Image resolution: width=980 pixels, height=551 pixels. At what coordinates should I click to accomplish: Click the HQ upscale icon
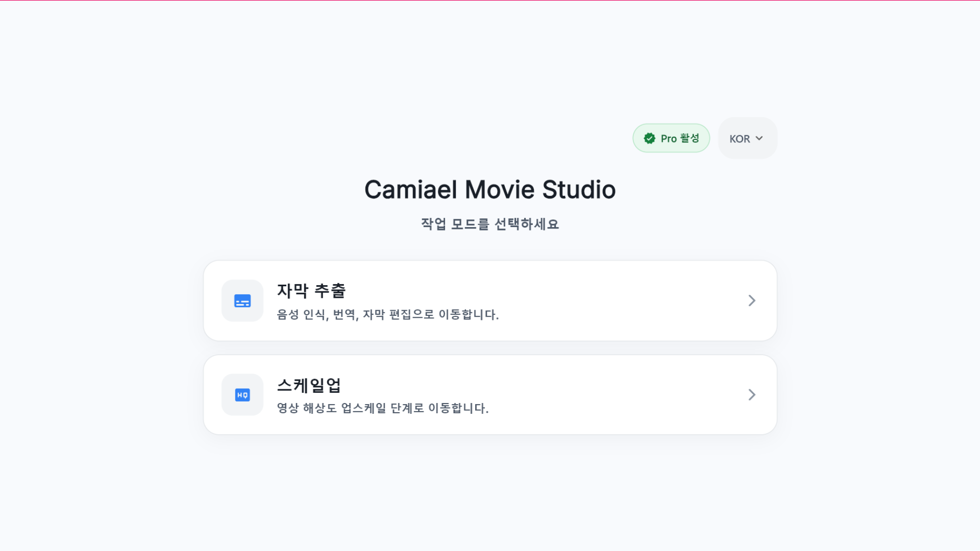point(242,395)
